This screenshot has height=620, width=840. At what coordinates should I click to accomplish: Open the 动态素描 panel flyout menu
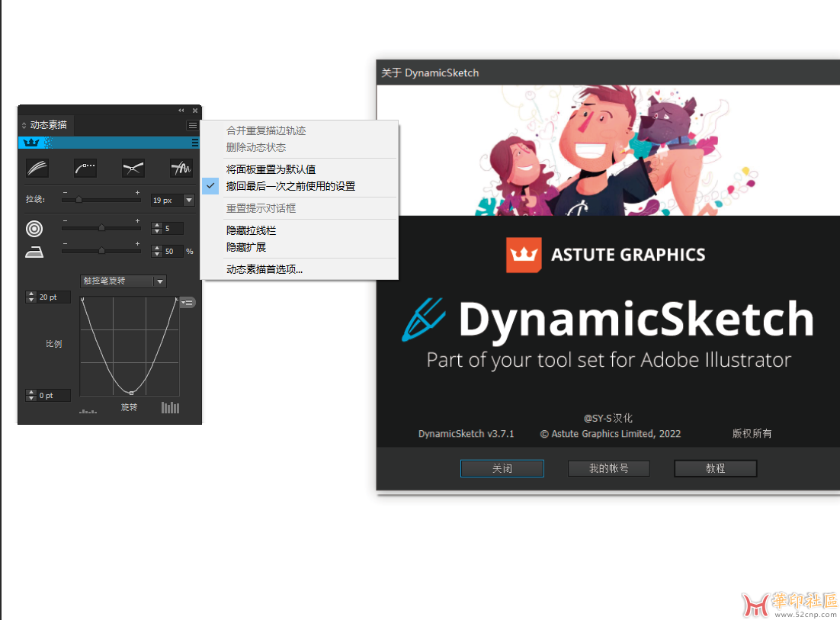coord(192,125)
